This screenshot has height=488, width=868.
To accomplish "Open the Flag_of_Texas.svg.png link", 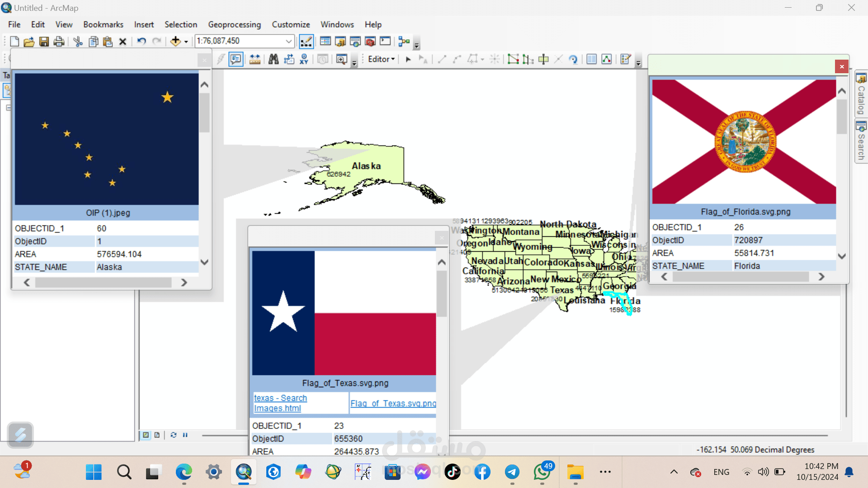I will 393,404.
